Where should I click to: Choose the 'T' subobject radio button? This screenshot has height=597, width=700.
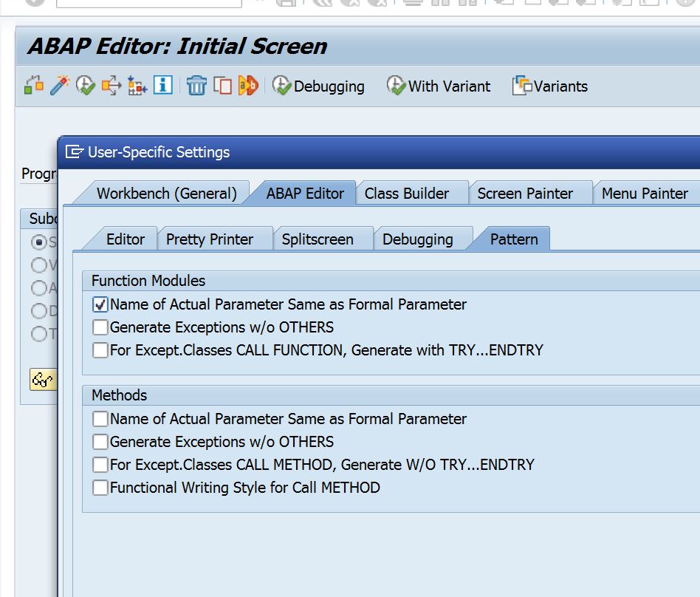pos(39,333)
